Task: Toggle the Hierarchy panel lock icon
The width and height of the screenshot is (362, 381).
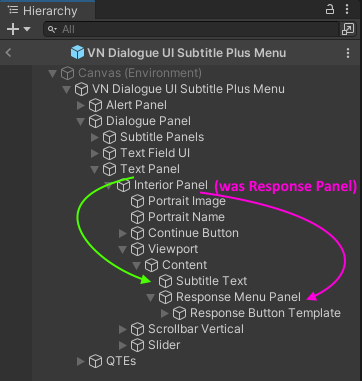Action: coord(330,9)
